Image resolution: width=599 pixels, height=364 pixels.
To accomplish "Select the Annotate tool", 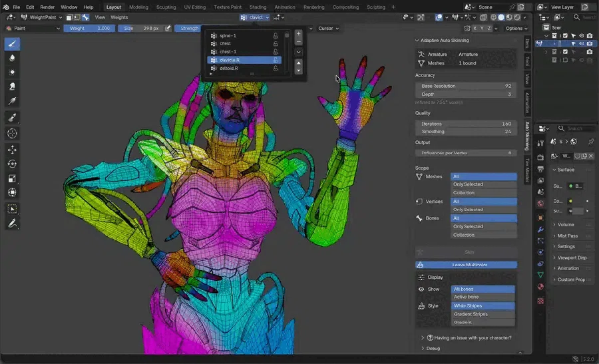I will pos(12,224).
